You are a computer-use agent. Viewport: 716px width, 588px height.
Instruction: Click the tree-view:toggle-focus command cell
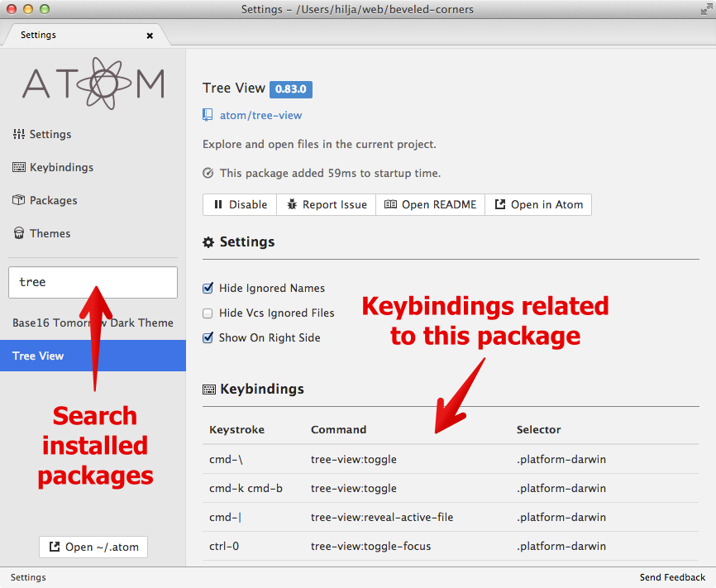click(x=370, y=546)
